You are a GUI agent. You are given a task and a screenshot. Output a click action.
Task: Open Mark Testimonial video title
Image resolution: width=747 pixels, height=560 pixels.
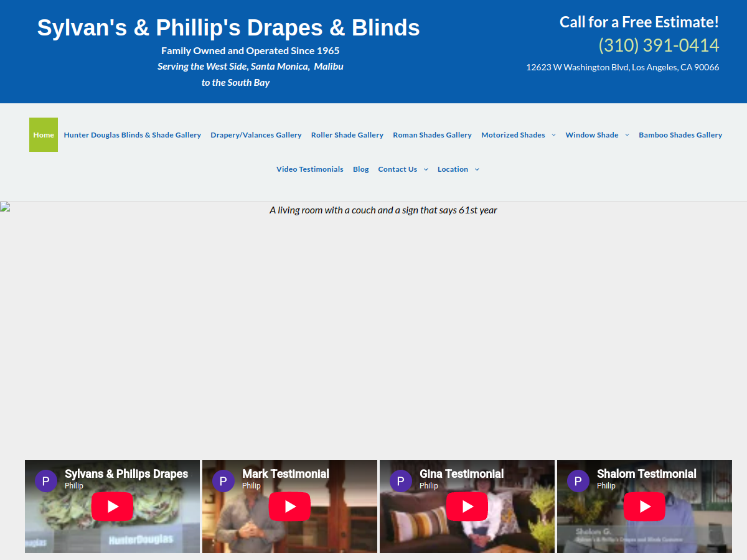pyautogui.click(x=286, y=474)
